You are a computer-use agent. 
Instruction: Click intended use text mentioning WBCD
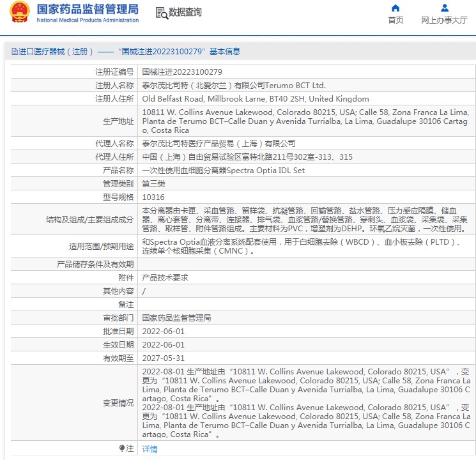click(302, 246)
